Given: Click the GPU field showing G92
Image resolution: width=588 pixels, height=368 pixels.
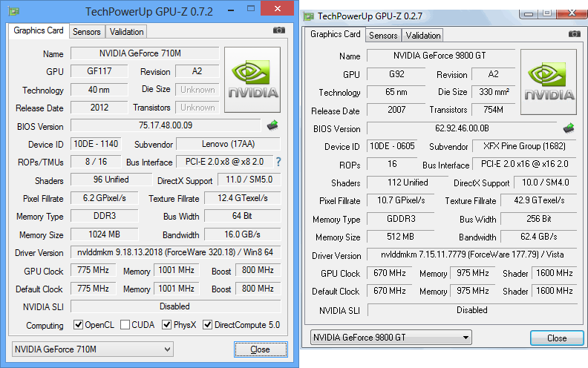Looking at the screenshot, I should point(396,74).
